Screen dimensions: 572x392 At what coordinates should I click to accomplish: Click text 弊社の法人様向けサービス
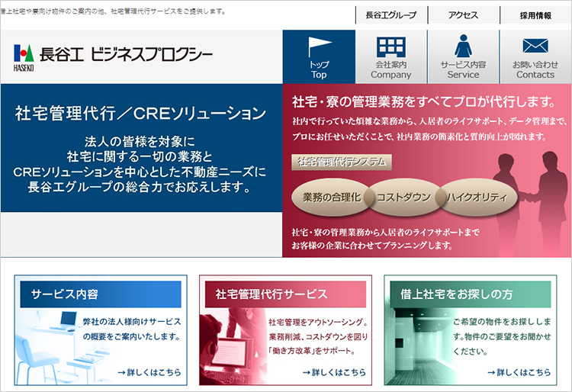tap(132, 322)
